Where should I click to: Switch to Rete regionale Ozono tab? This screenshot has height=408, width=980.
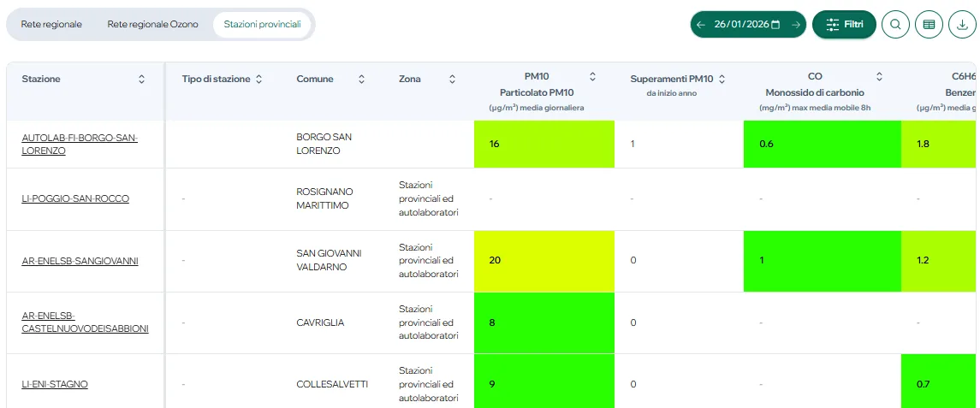(152, 24)
